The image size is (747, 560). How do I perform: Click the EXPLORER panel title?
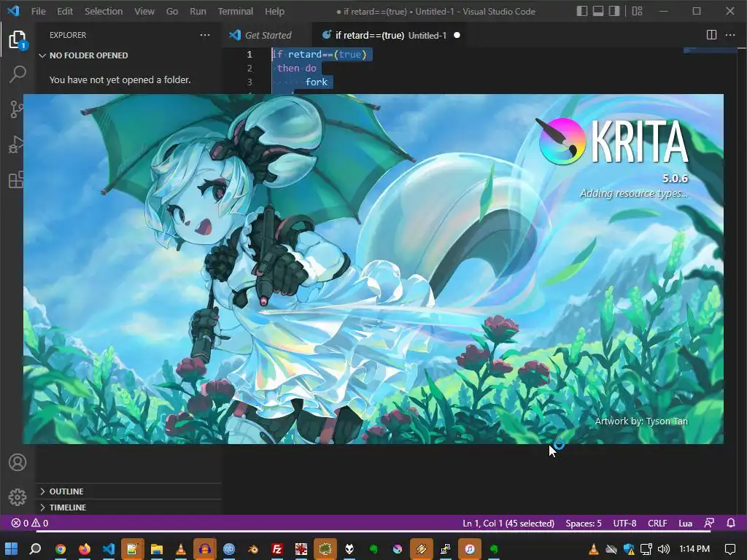click(x=68, y=35)
